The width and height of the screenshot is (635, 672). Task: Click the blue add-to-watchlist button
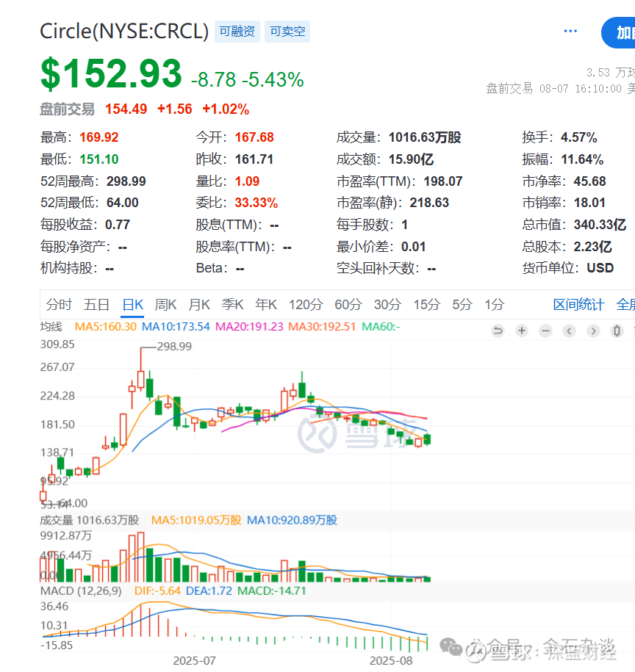tap(619, 33)
